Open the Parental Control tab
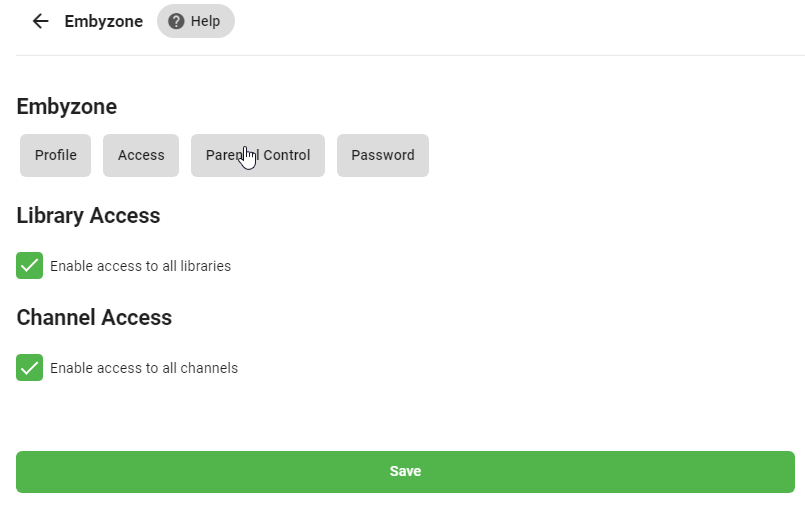Viewport: 805px width, 509px height. point(258,155)
